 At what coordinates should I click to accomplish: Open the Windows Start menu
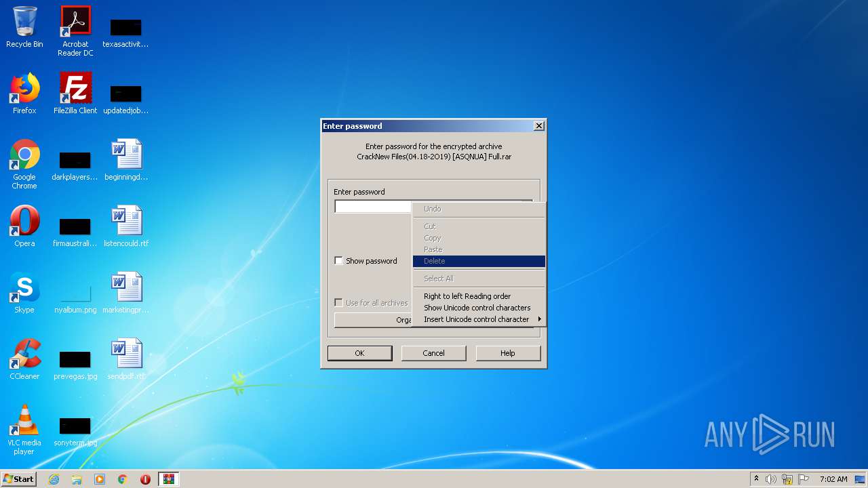19,479
